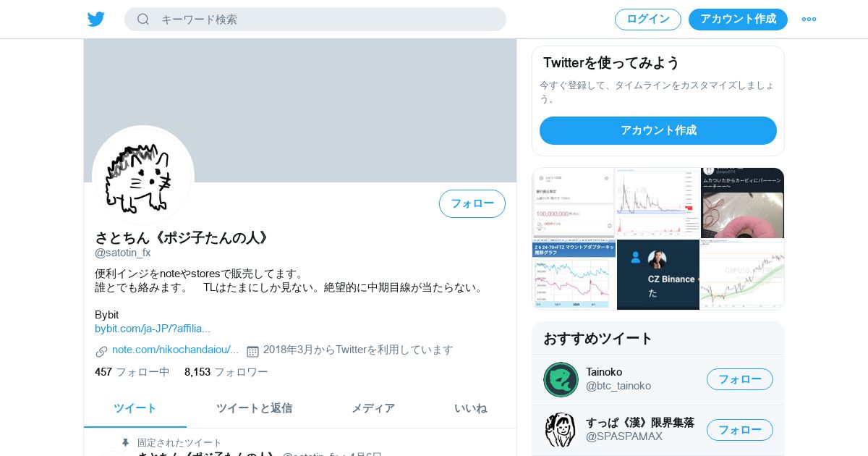This screenshot has height=456, width=868.
Task: Click the ログイン button
Action: point(648,20)
